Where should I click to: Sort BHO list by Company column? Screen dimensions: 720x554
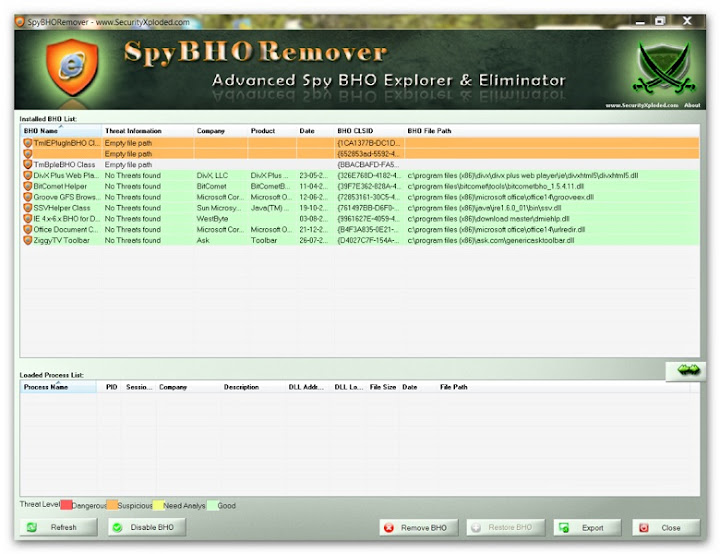tap(220, 131)
